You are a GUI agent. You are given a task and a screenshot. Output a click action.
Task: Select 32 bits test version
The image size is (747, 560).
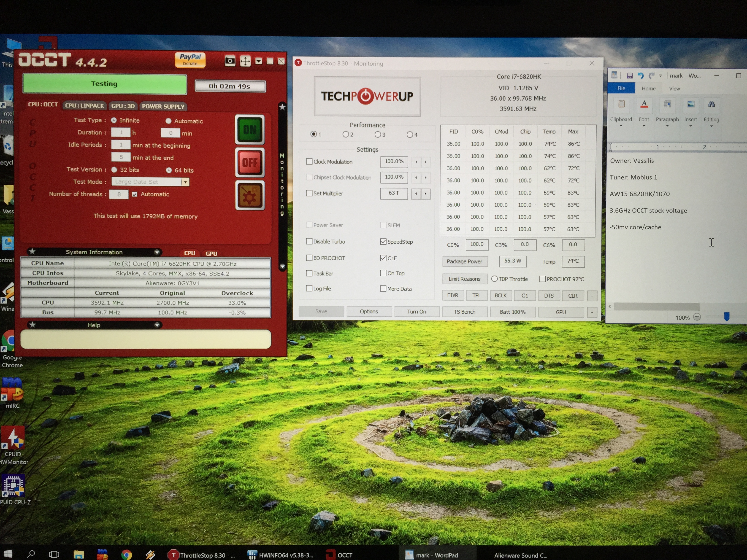[114, 170]
